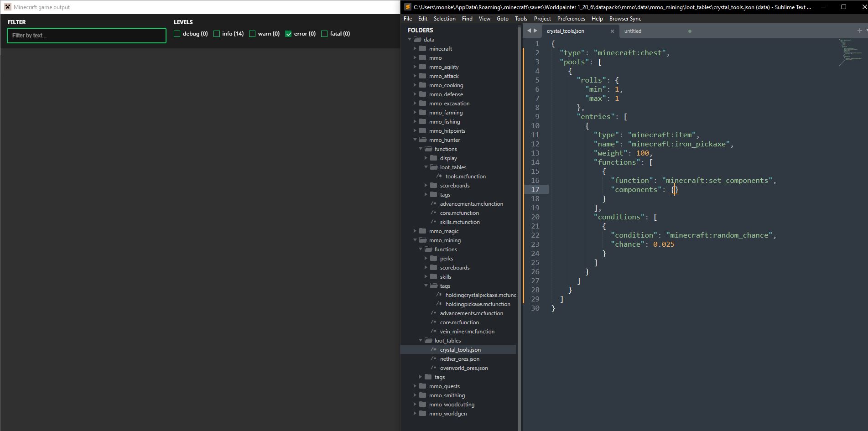Click the mmo_worldgen folder icon
Image resolution: width=868 pixels, height=431 pixels.
423,414
